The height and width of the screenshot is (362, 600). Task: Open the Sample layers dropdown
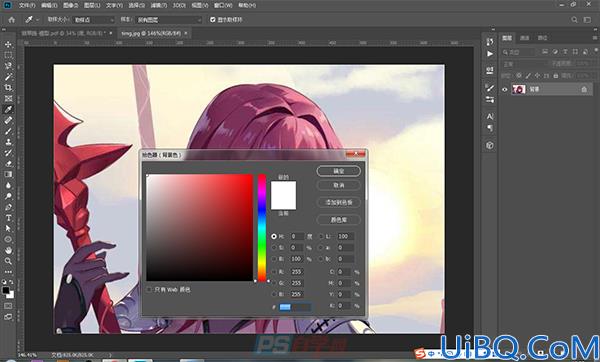coord(169,20)
